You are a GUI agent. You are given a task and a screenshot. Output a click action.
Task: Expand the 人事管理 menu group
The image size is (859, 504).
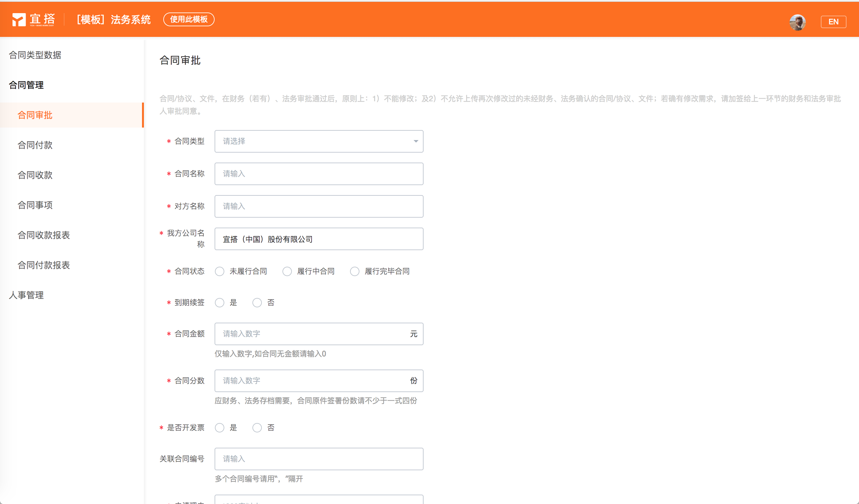point(27,295)
